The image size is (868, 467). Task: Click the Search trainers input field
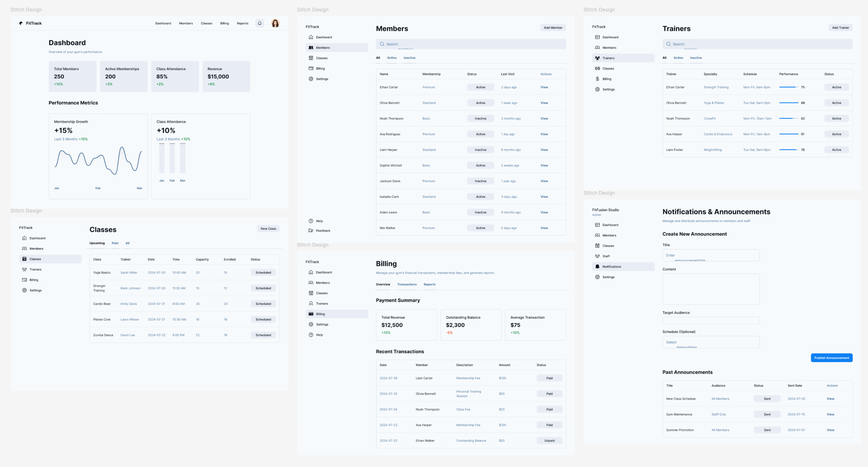click(757, 44)
